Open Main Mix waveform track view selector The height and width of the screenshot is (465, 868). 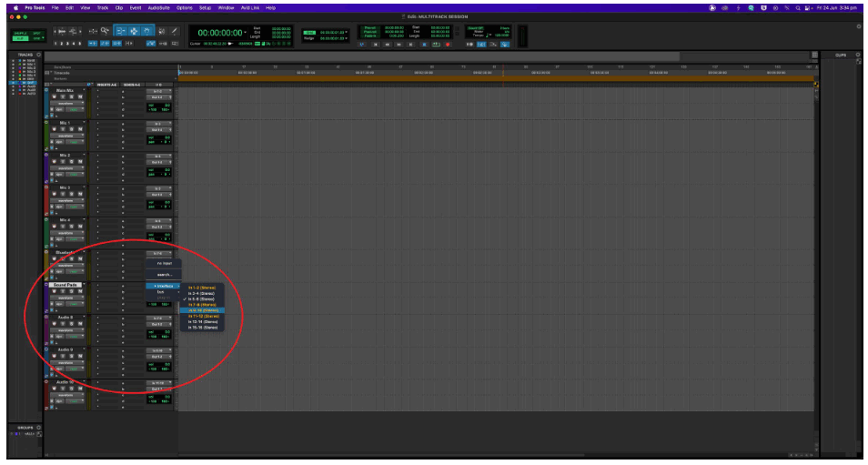67,103
